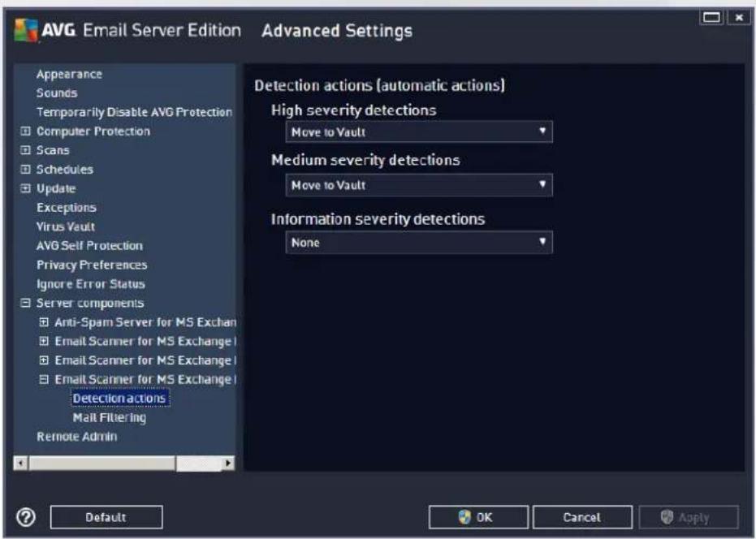The height and width of the screenshot is (539, 756).
Task: Open Mail Filtering settings page
Action: click(109, 417)
